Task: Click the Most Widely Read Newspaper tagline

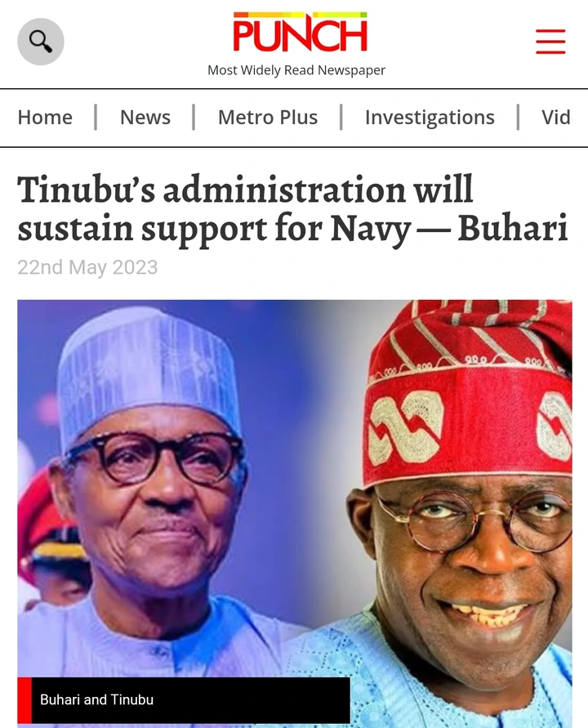Action: [296, 70]
